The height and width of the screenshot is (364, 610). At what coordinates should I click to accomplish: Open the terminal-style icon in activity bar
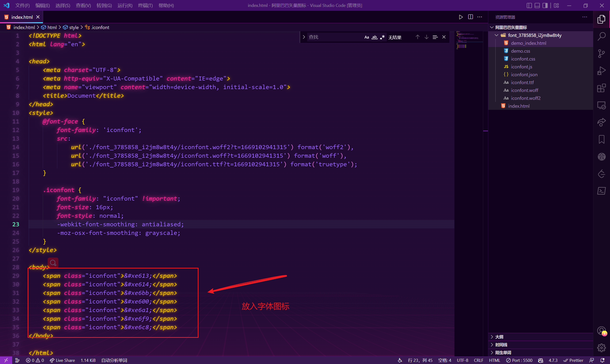[601, 191]
